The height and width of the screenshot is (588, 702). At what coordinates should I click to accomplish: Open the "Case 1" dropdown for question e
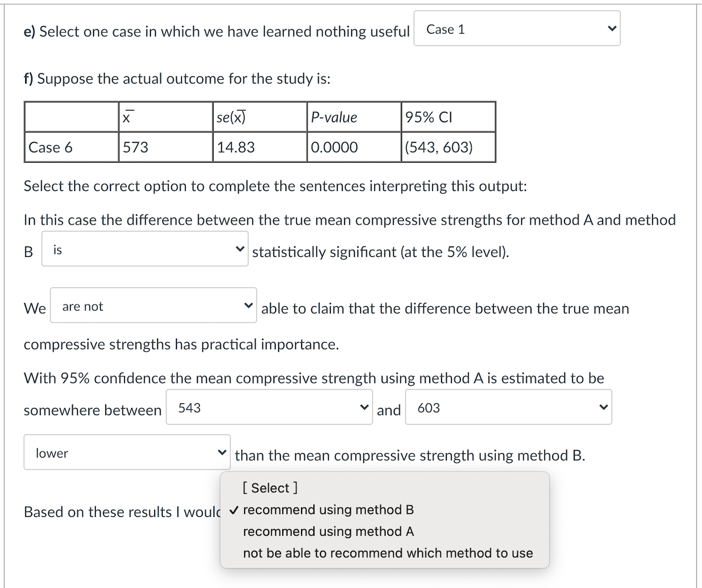tap(516, 28)
